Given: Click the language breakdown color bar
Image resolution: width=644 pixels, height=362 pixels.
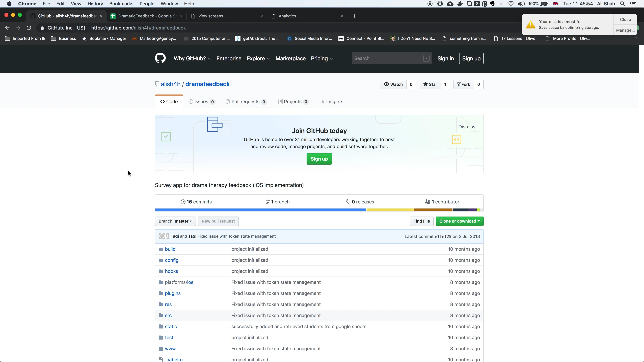Looking at the screenshot, I should pyautogui.click(x=319, y=210).
